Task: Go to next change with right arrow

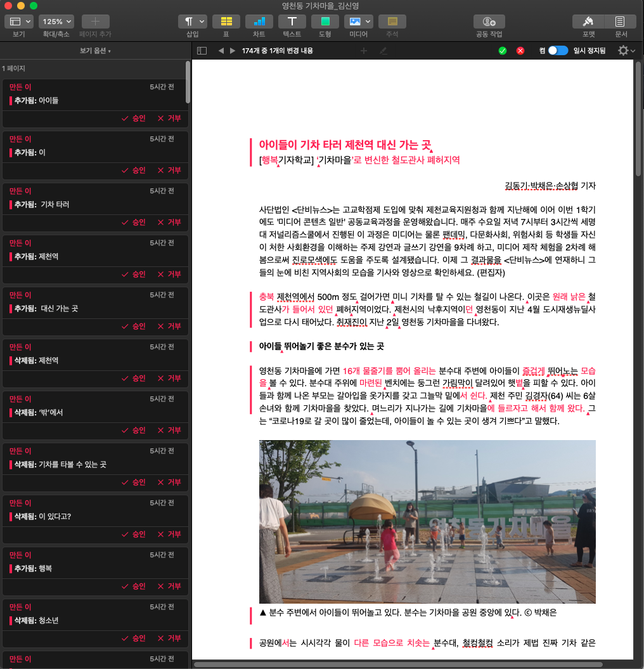Action: click(x=233, y=51)
